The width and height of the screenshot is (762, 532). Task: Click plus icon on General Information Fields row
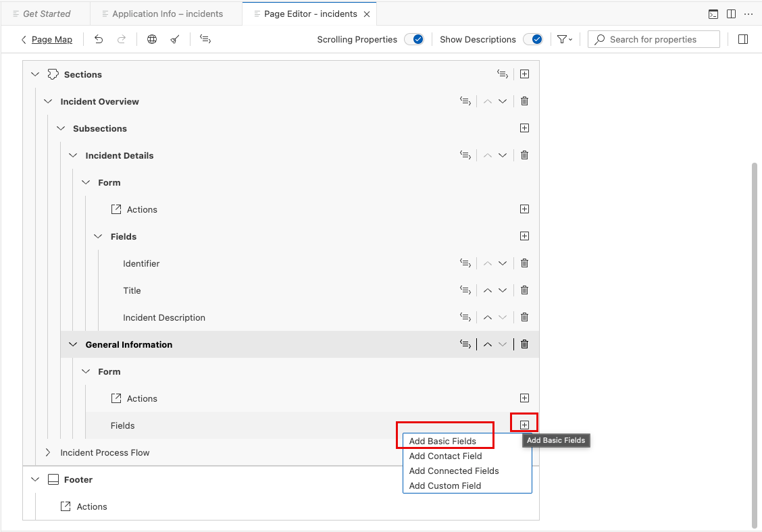point(524,425)
